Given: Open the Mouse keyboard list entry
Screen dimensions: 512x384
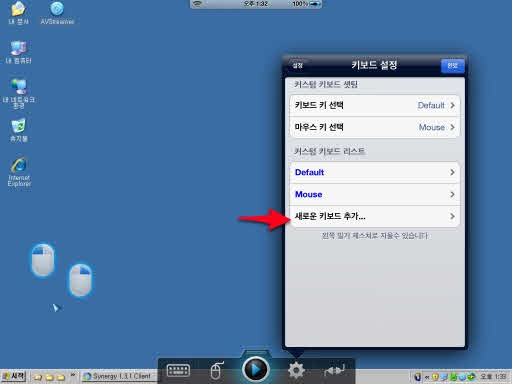Looking at the screenshot, I should pyautogui.click(x=375, y=194).
